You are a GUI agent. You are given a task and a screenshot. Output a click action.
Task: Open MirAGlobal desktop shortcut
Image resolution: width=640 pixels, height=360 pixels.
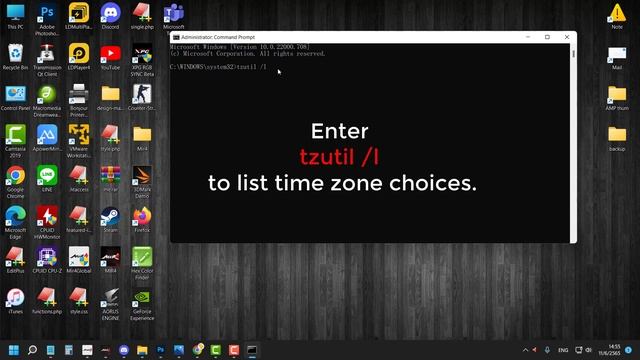(79, 260)
